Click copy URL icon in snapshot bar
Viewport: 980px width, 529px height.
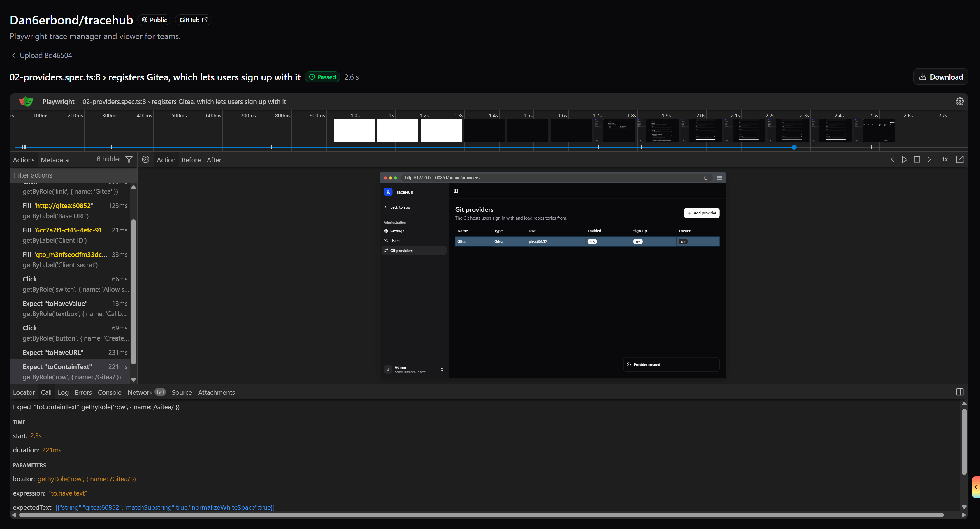click(x=705, y=178)
